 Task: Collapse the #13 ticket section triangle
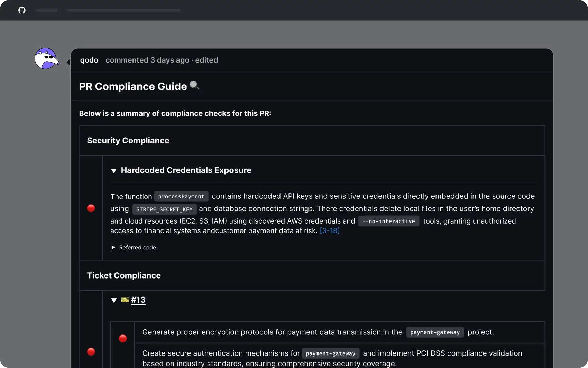(113, 300)
